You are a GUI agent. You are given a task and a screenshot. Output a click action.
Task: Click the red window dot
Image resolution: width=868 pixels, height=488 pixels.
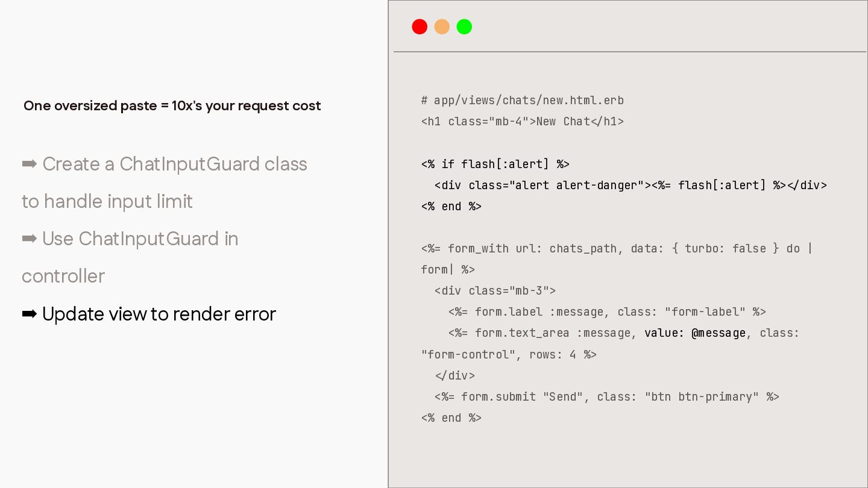point(420,27)
